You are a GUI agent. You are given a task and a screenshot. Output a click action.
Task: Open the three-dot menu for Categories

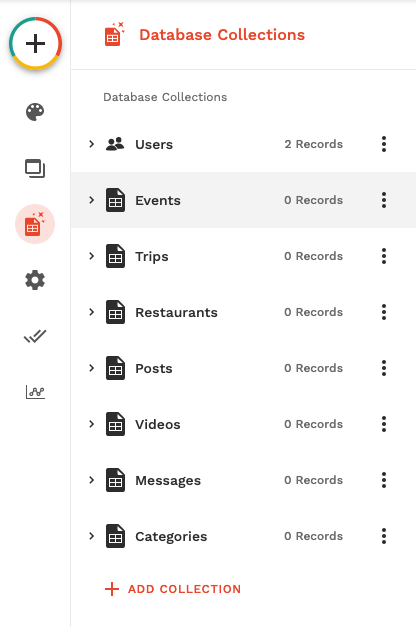tap(384, 536)
